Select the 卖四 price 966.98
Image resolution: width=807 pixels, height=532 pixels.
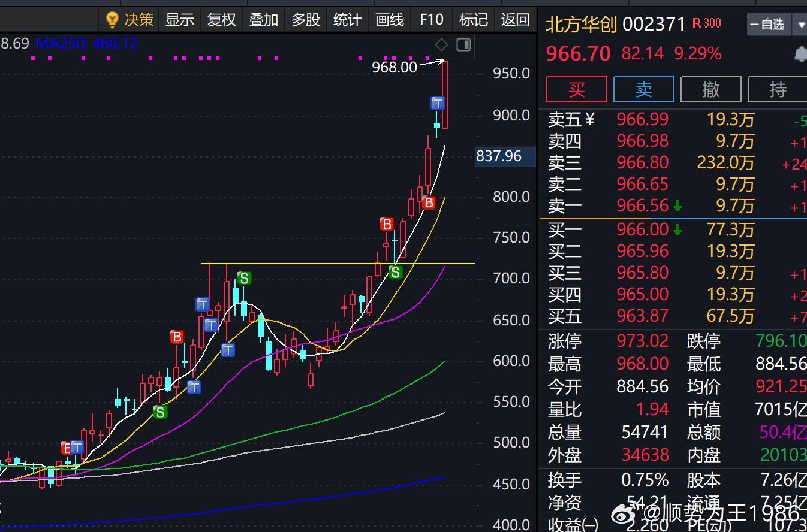click(x=642, y=141)
